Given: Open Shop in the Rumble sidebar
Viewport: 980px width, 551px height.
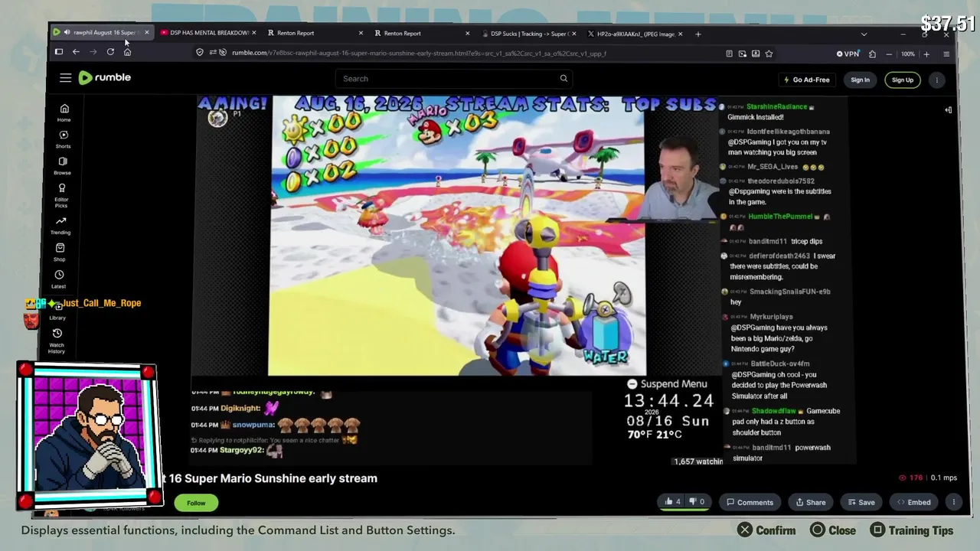Looking at the screenshot, I should tap(60, 253).
